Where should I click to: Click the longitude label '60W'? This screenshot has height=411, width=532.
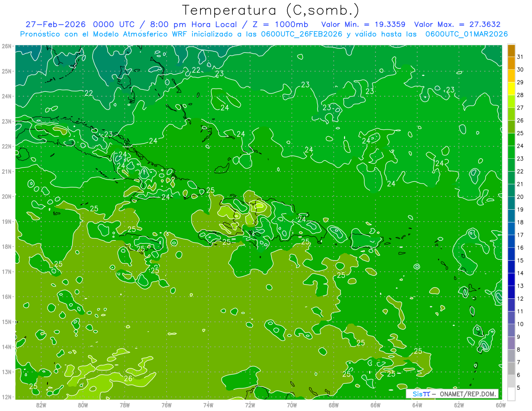pyautogui.click(x=500, y=405)
